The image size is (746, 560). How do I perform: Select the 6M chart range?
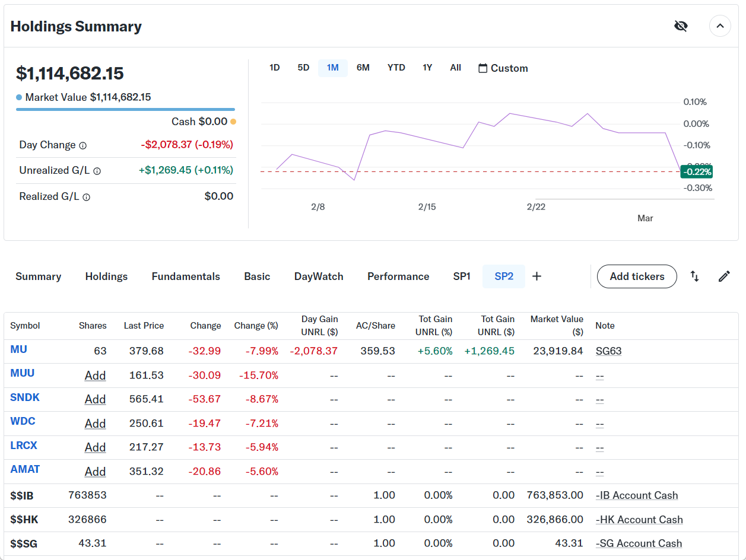[x=363, y=68]
